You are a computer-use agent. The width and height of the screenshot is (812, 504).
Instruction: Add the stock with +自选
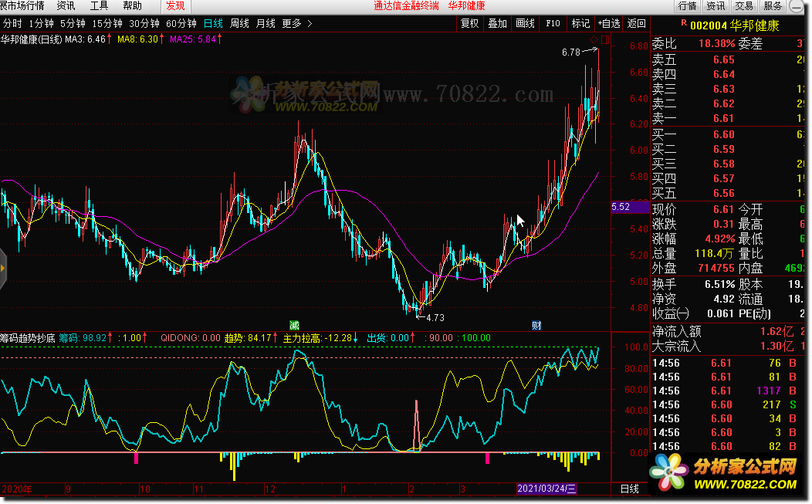[609, 24]
